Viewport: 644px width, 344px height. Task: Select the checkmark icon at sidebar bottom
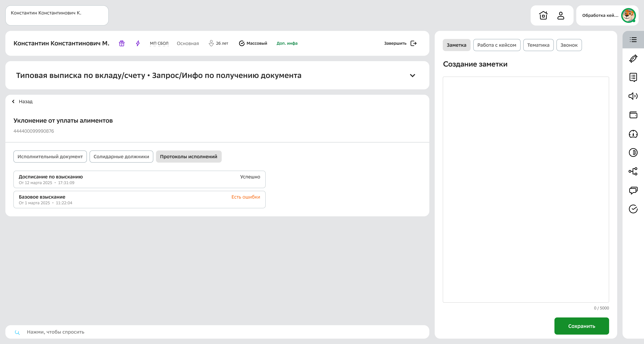click(x=633, y=209)
